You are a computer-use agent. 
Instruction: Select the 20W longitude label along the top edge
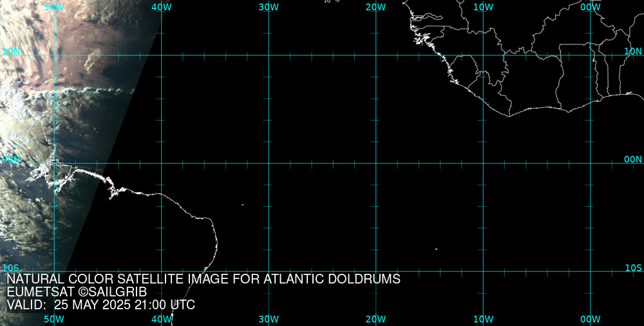(376, 7)
